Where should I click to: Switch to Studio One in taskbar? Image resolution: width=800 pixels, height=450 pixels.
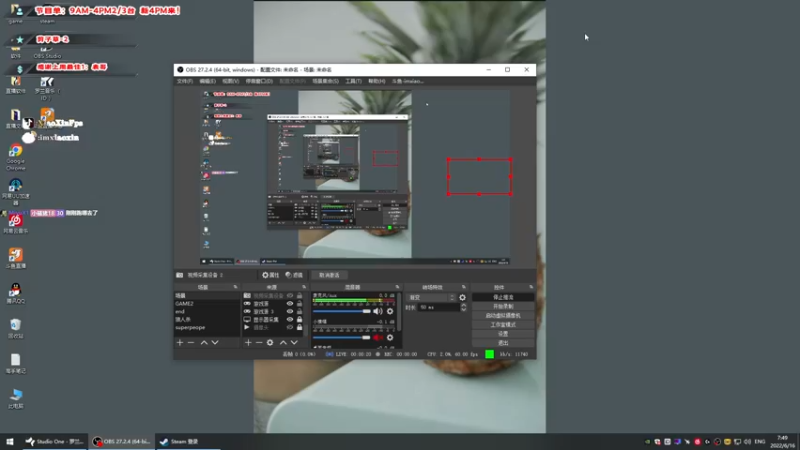[55, 441]
